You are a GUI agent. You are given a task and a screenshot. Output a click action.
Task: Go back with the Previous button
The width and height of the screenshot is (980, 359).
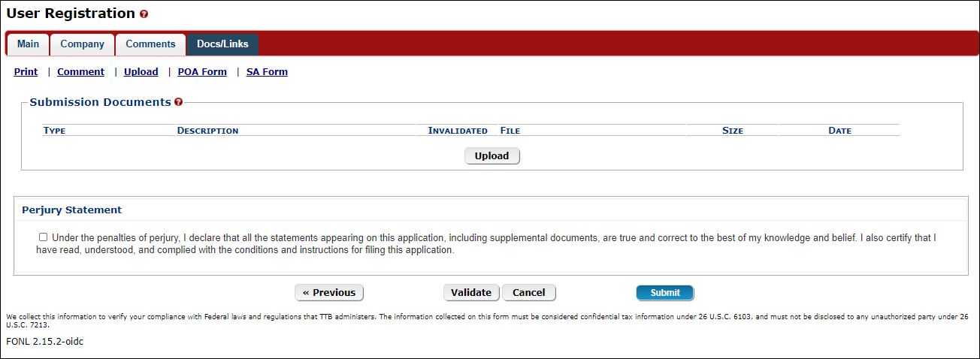328,293
